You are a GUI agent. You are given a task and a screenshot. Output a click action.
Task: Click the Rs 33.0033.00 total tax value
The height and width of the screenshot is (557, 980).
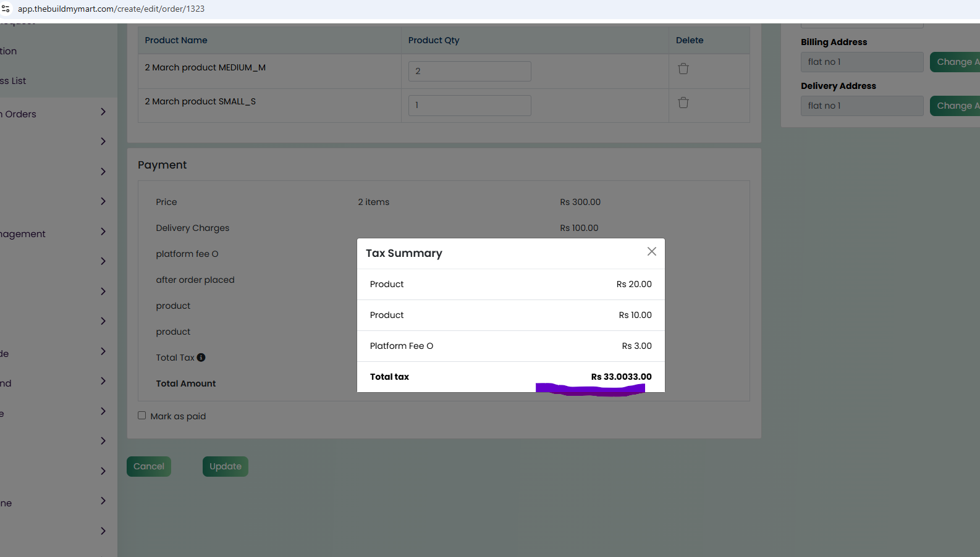click(x=621, y=377)
